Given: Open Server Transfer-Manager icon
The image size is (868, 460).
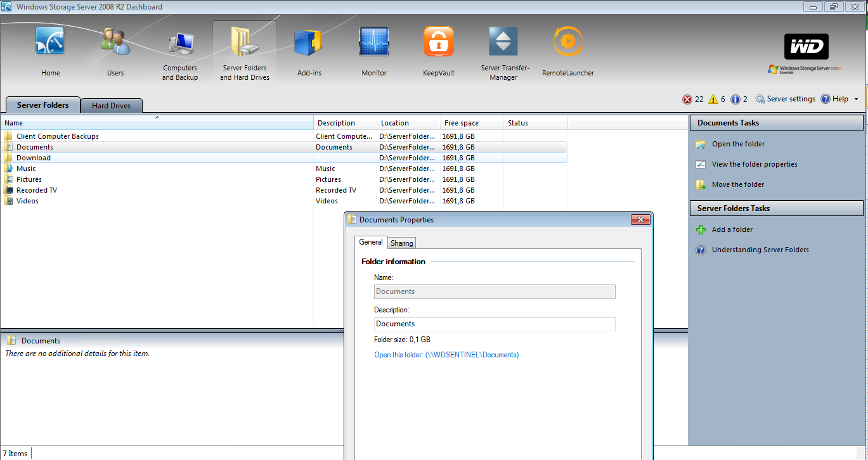Looking at the screenshot, I should (x=503, y=42).
